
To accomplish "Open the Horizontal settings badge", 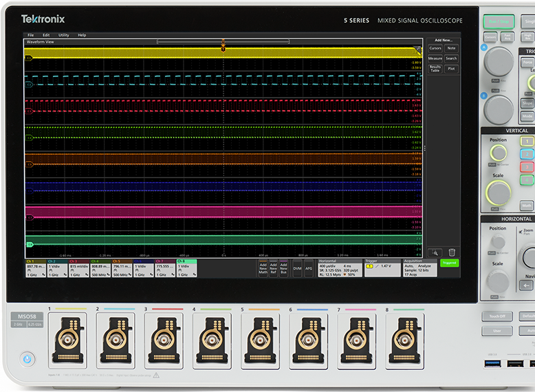I will [x=340, y=268].
